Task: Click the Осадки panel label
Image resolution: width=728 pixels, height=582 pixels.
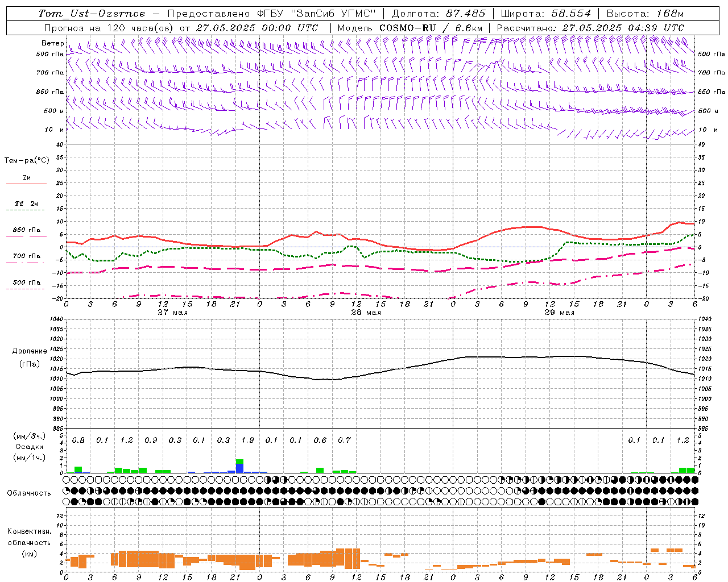Action: (30, 447)
